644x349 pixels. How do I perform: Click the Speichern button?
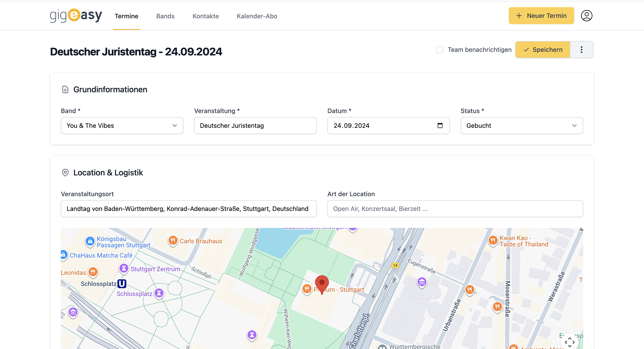click(x=543, y=49)
